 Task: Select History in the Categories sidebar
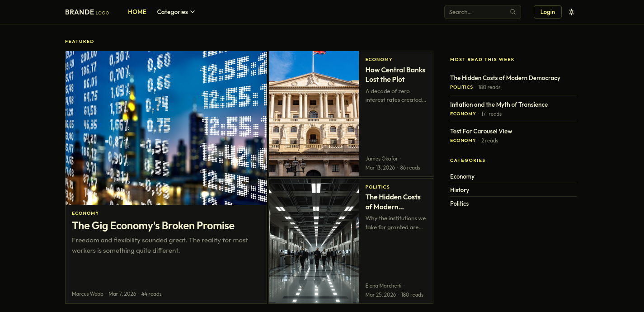coord(460,190)
